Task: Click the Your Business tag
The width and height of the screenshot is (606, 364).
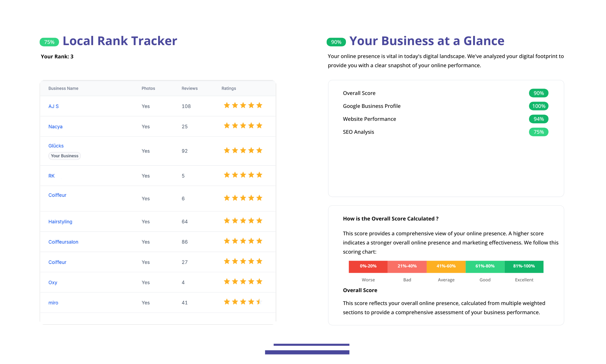Action: (64, 156)
